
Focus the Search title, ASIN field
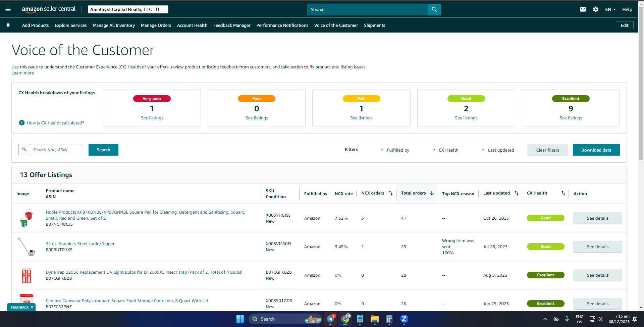(56, 150)
